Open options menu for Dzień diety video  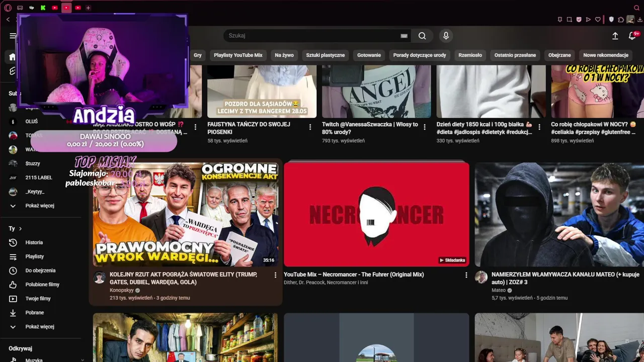[x=539, y=127]
